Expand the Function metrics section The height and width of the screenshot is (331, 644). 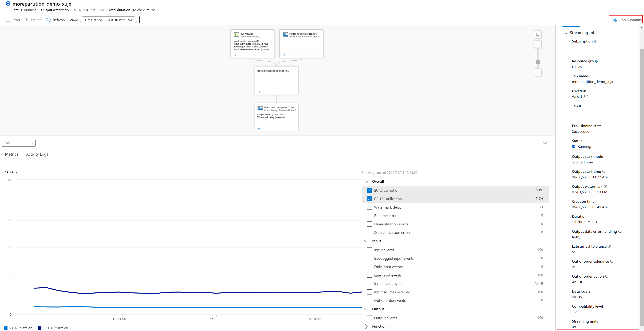pyautogui.click(x=367, y=327)
